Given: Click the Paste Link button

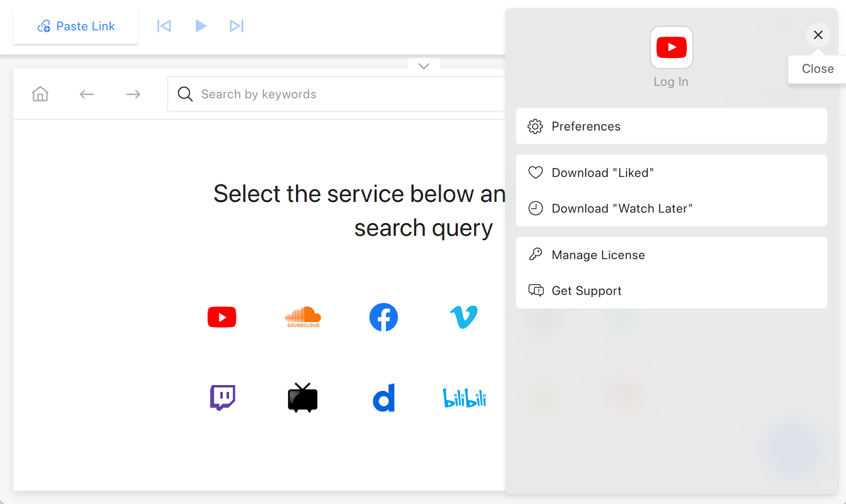Looking at the screenshot, I should (x=76, y=26).
